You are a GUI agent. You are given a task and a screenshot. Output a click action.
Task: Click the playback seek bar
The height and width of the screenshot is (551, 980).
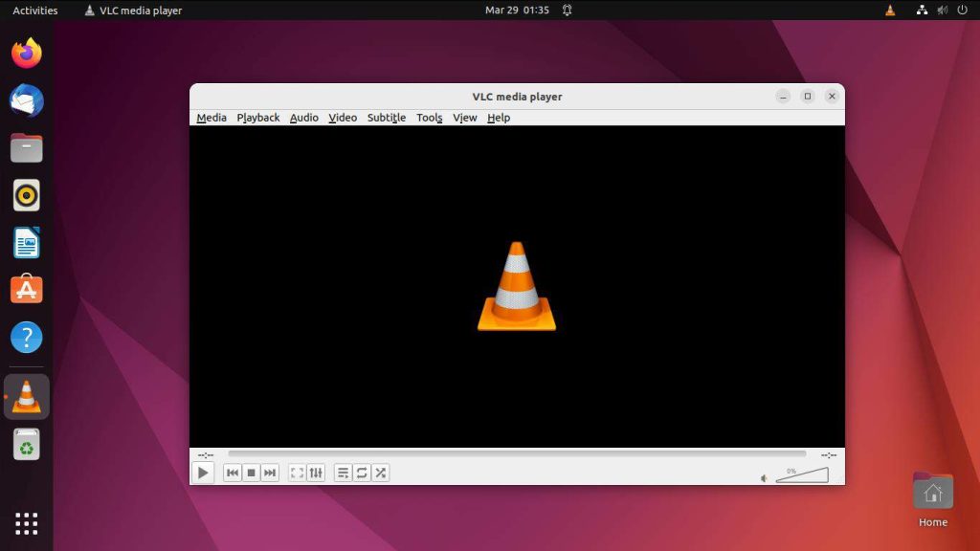click(517, 454)
